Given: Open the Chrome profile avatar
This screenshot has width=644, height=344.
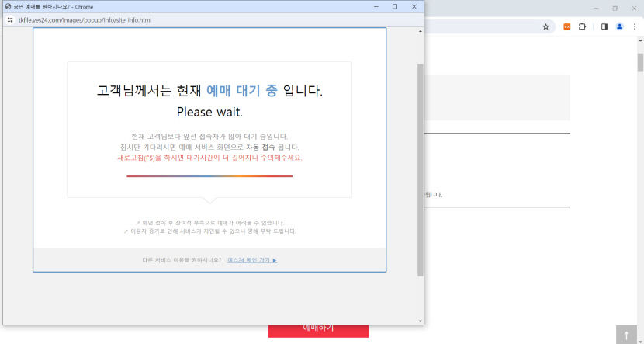Looking at the screenshot, I should pos(620,26).
